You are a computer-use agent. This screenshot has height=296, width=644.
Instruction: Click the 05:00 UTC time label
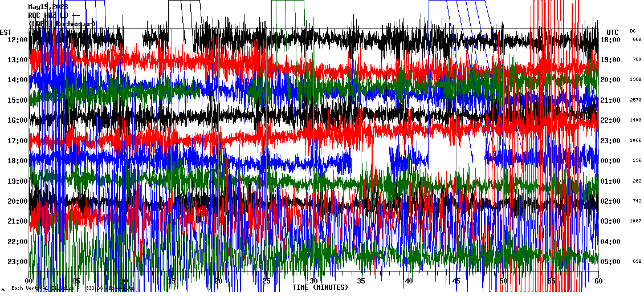pyautogui.click(x=612, y=262)
